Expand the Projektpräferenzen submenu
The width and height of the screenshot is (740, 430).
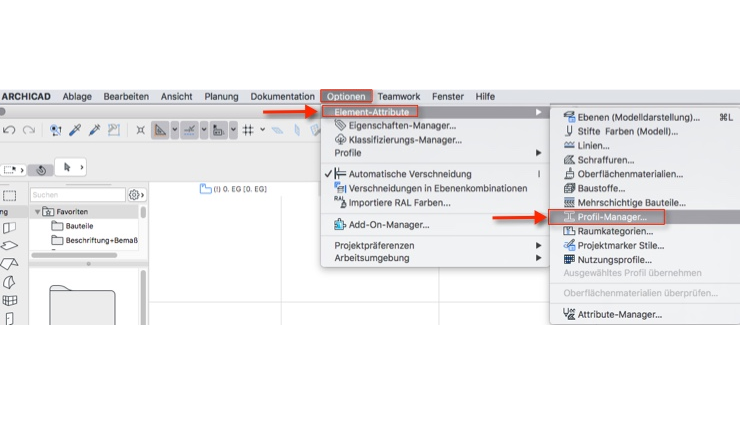[435, 245]
